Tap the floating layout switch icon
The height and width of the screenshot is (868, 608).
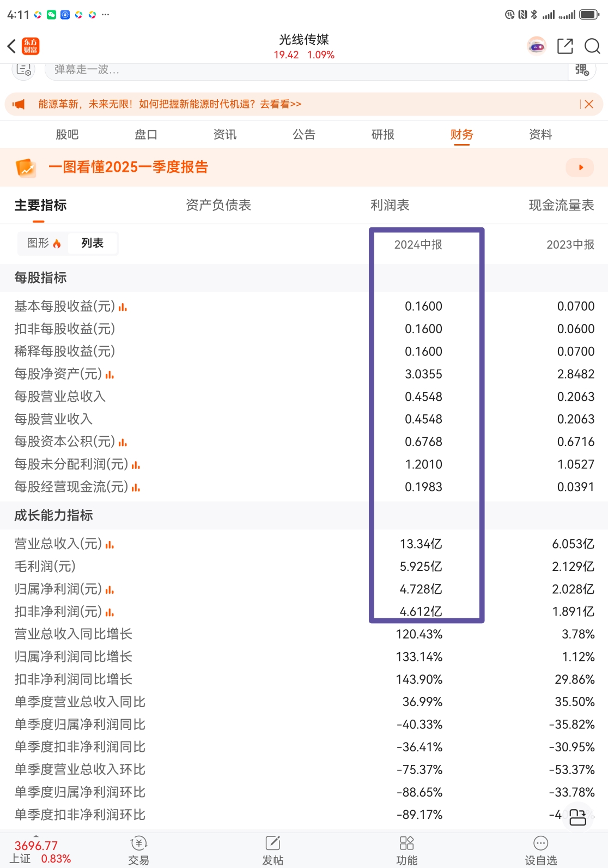[577, 817]
